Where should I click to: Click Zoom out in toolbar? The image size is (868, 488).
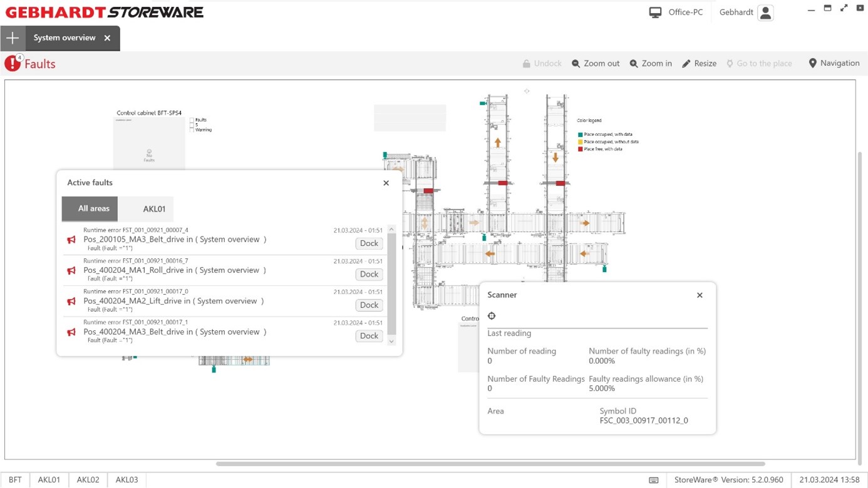pos(596,63)
